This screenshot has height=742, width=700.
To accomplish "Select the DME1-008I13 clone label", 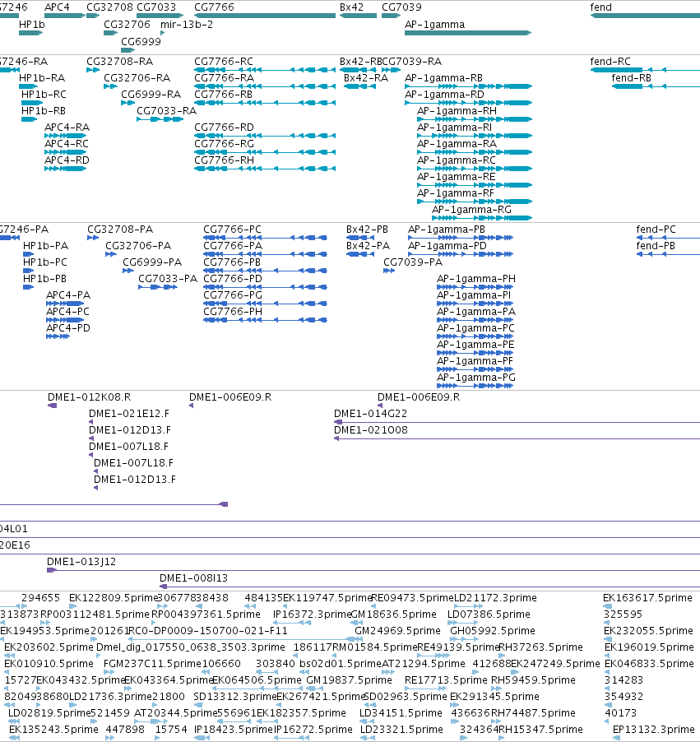I will 193,578.
